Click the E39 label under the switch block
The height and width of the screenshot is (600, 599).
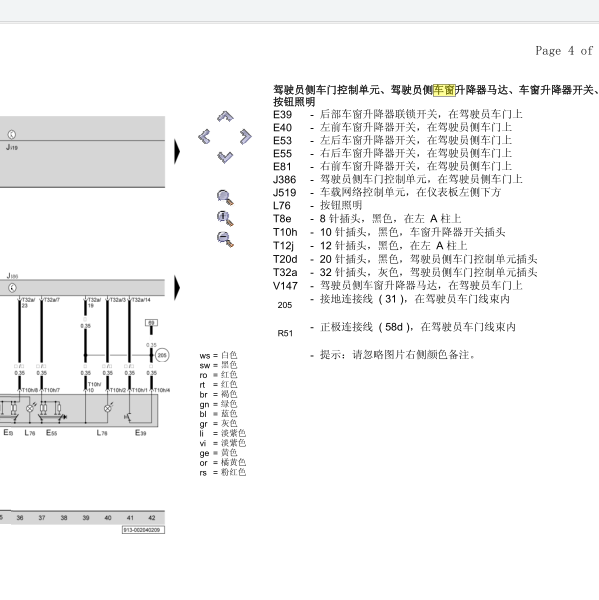tap(140, 433)
